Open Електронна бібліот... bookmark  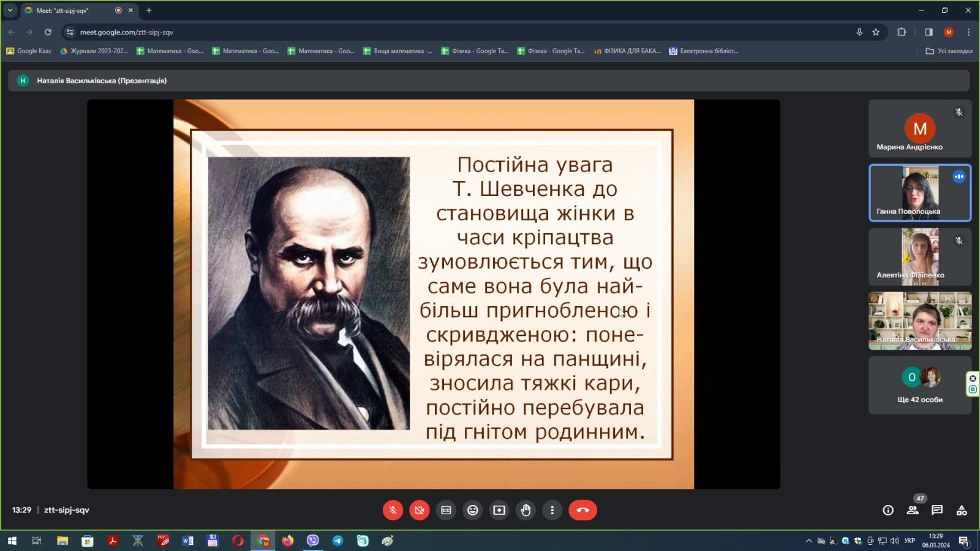pos(703,51)
